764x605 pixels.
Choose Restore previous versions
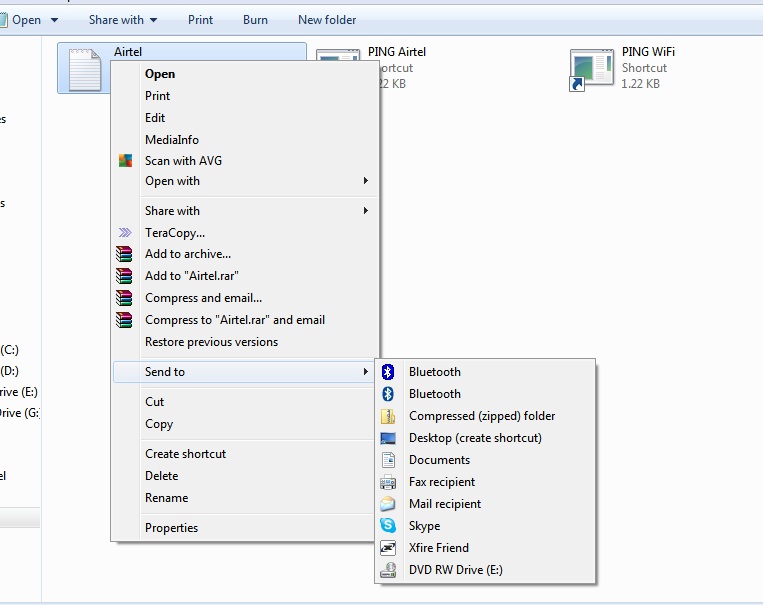pos(211,342)
